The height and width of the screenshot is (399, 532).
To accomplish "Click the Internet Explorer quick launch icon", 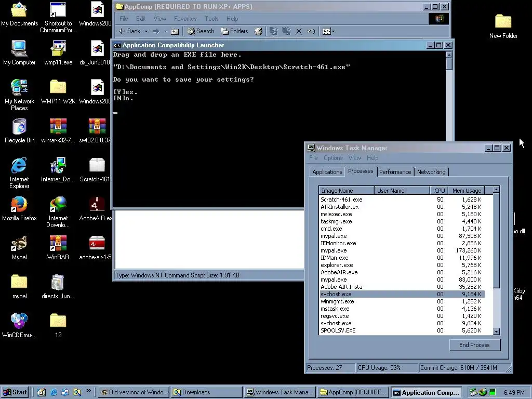I will [54, 392].
